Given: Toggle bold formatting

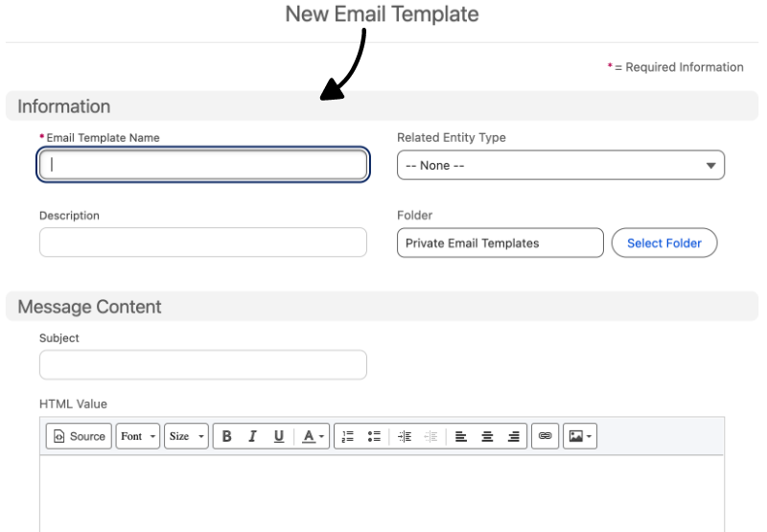Looking at the screenshot, I should pyautogui.click(x=226, y=436).
